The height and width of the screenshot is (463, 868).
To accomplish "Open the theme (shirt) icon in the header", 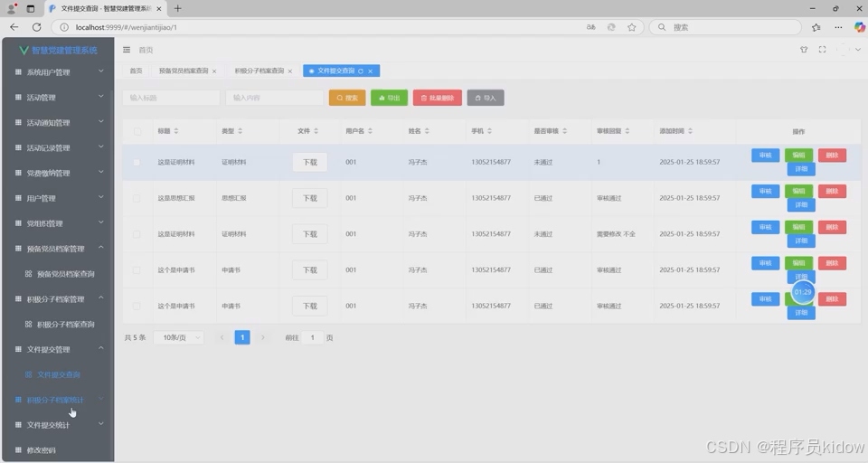I will point(804,50).
